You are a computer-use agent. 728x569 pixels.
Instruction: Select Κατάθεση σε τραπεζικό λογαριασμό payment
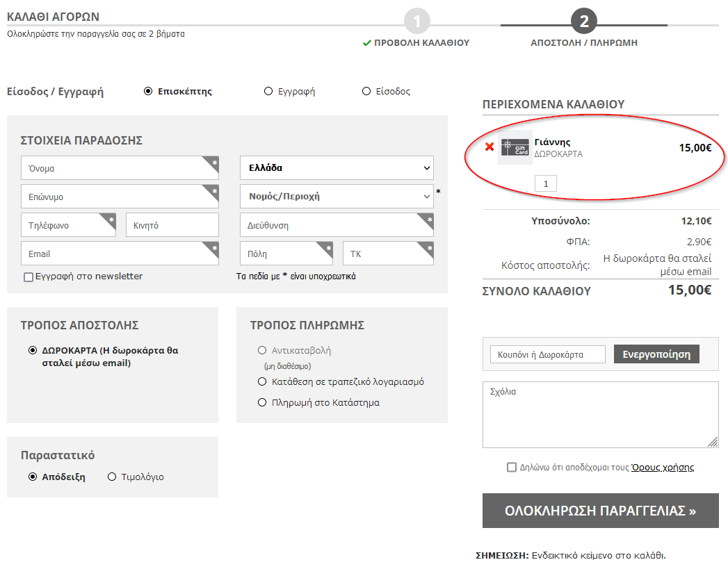(262, 381)
